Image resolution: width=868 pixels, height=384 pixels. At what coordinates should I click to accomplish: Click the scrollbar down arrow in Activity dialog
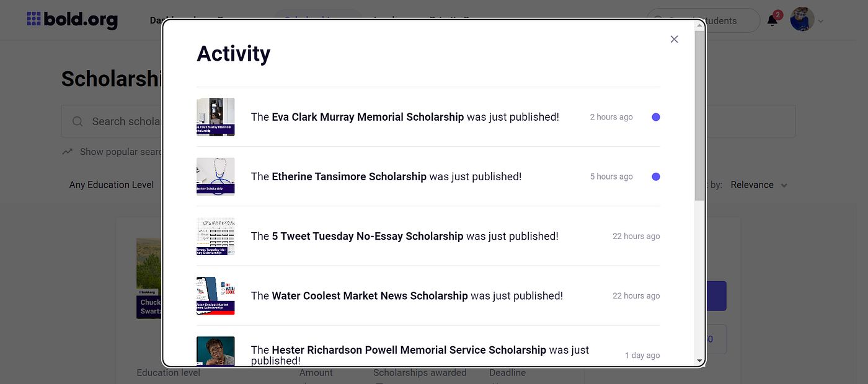699,360
